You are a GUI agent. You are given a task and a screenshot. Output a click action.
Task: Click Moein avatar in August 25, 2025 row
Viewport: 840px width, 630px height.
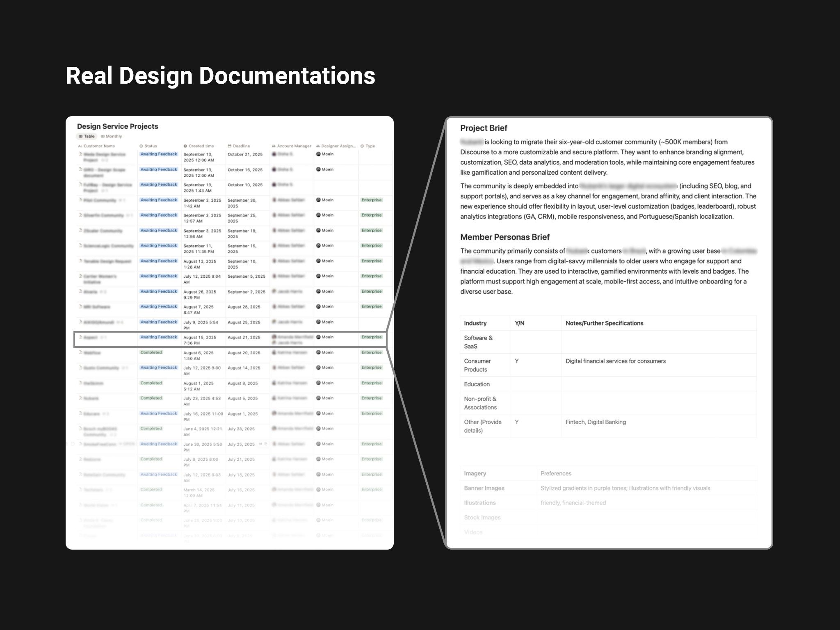click(x=318, y=322)
